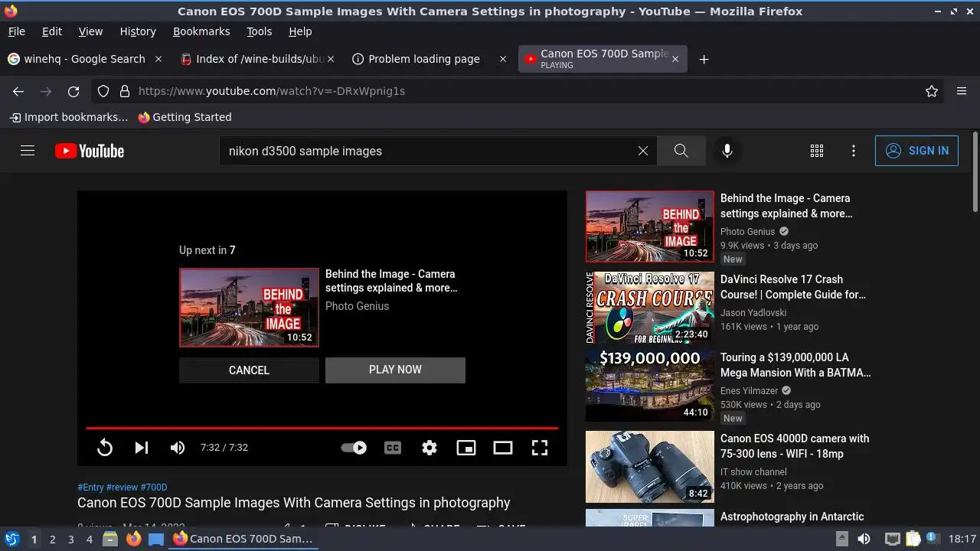Click the page vertical scrollbar

(975, 172)
